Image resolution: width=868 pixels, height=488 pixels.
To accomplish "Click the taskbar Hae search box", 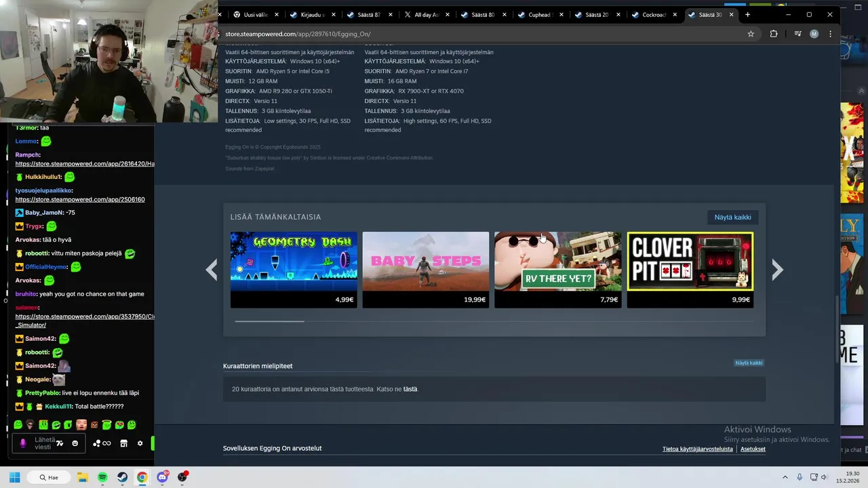I will (x=50, y=477).
